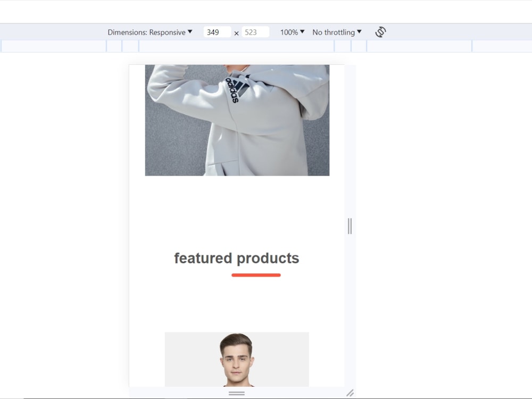This screenshot has width=532, height=399.
Task: Click the Dimensions dropdown chevron
Action: 190,32
